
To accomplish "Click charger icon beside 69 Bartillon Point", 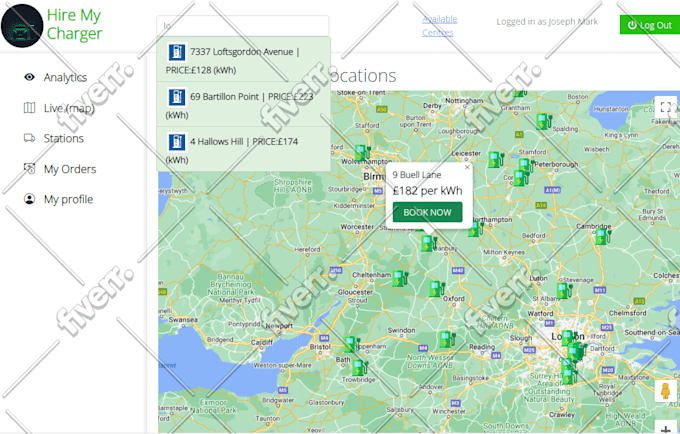I will (177, 97).
